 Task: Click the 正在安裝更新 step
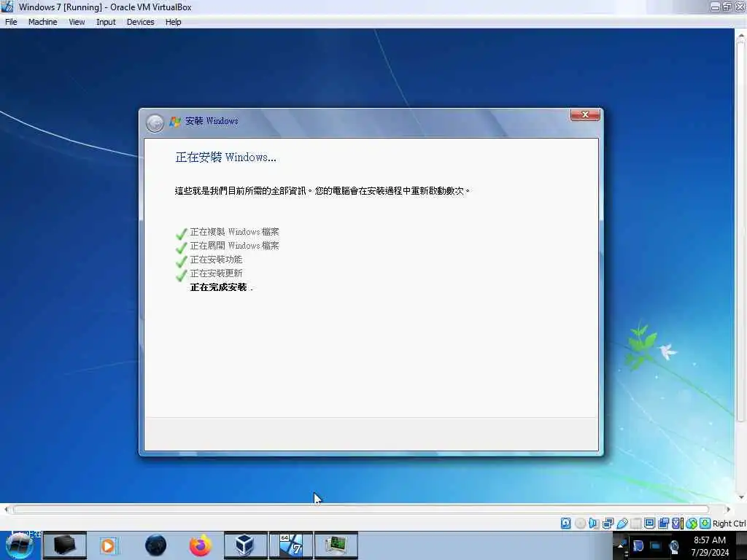(216, 273)
